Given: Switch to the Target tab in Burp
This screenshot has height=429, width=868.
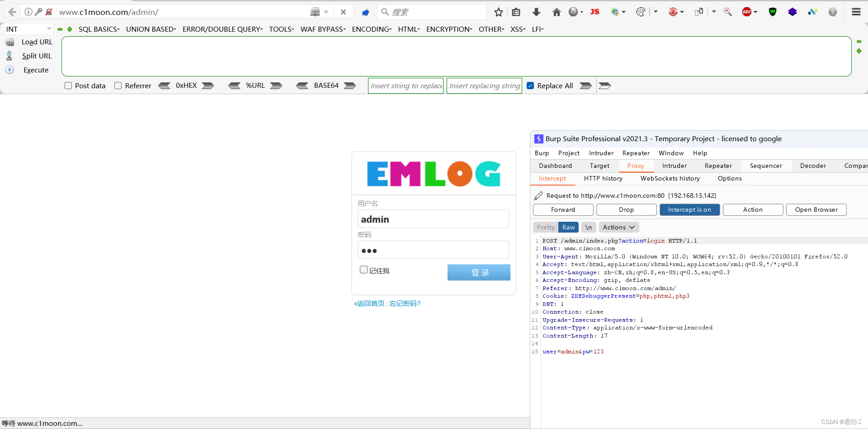Looking at the screenshot, I should click(x=599, y=166).
